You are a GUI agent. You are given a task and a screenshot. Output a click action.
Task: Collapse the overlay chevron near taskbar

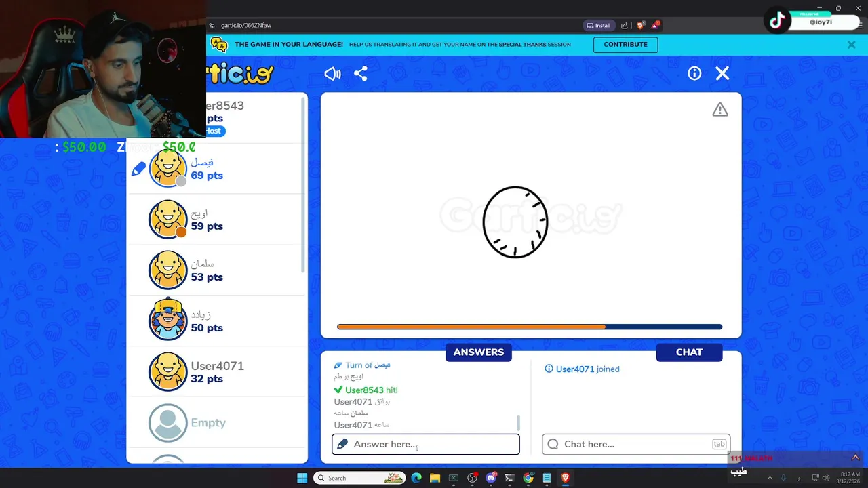855,457
